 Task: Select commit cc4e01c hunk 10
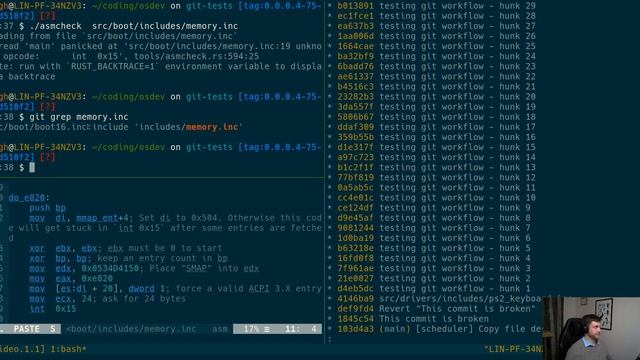436,198
